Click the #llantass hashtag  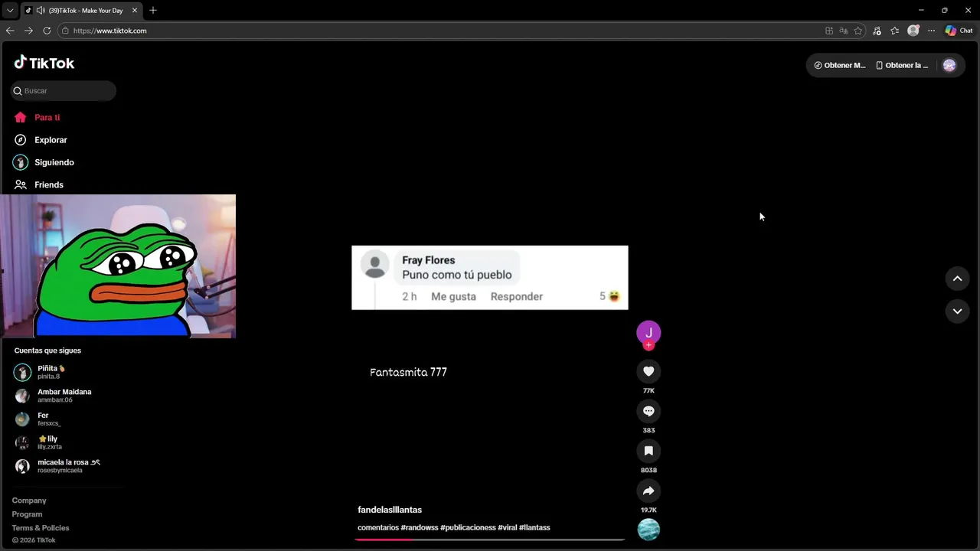[x=534, y=527]
